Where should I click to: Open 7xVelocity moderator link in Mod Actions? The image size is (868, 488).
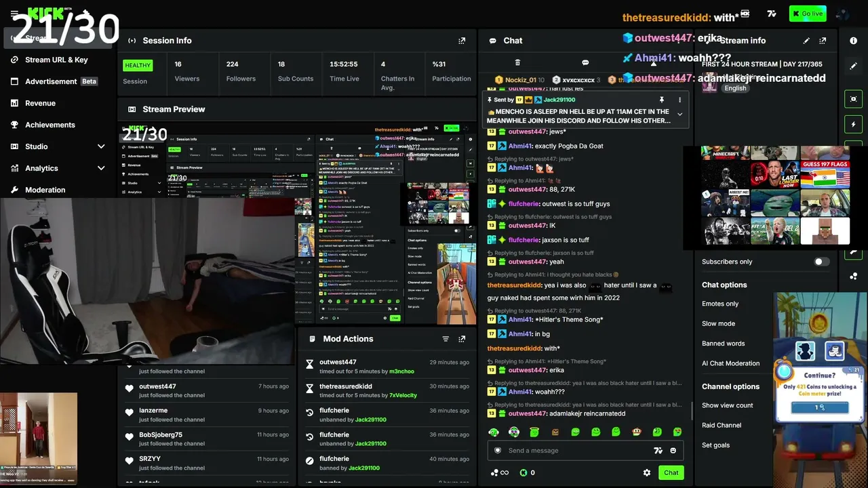coord(403,395)
